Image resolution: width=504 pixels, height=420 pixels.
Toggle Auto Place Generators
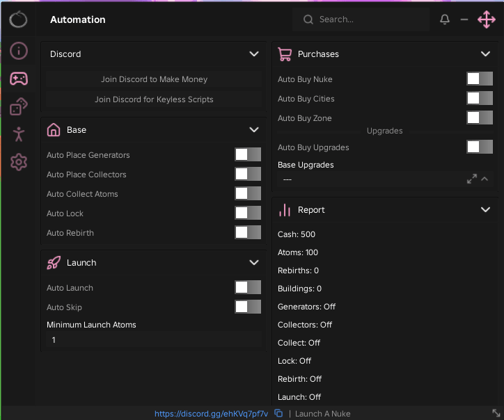(x=248, y=155)
